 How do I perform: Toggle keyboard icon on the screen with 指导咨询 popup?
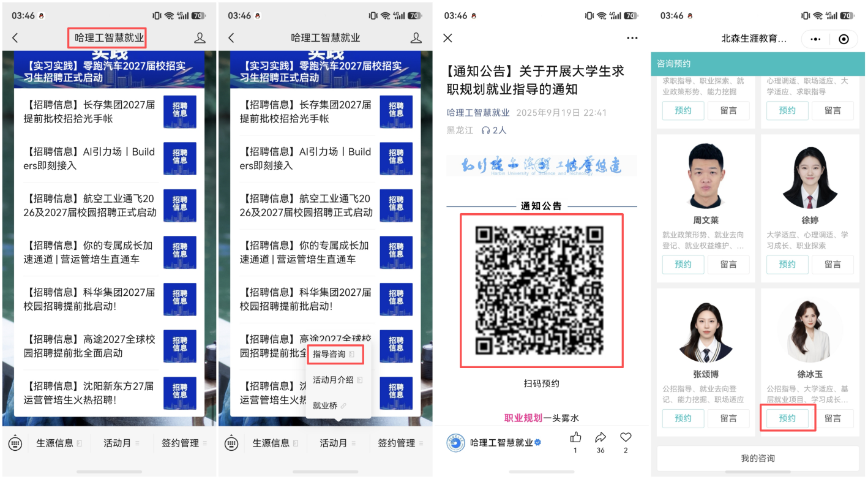pos(231,443)
